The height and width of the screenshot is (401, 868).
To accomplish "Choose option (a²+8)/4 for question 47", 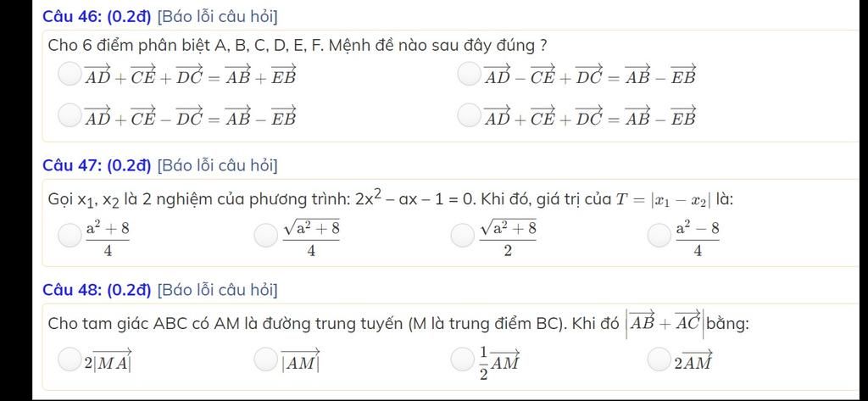I will coord(70,235).
